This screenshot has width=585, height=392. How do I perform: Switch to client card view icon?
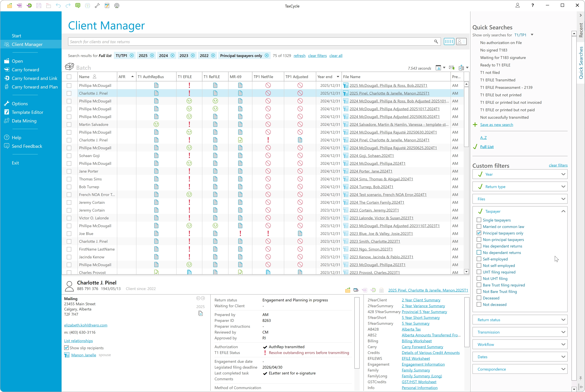[x=461, y=42]
